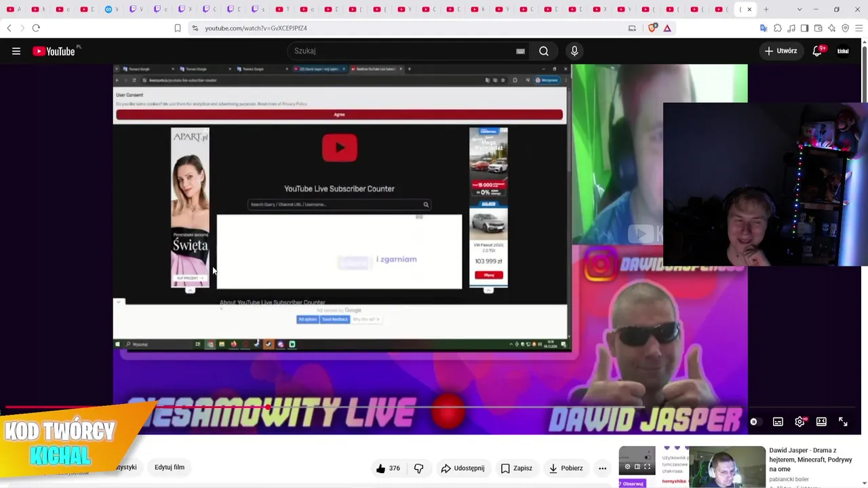Open Brave Shields panel

pos(653,28)
